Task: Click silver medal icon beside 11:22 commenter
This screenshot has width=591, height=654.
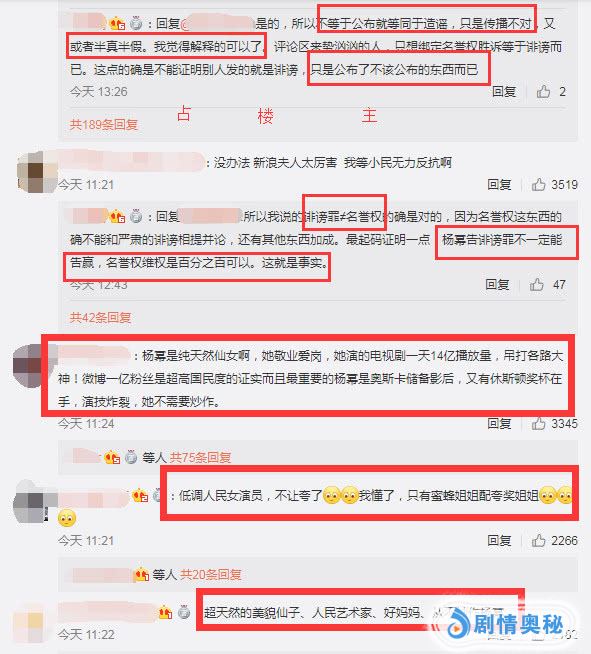Action: pyautogui.click(x=184, y=612)
